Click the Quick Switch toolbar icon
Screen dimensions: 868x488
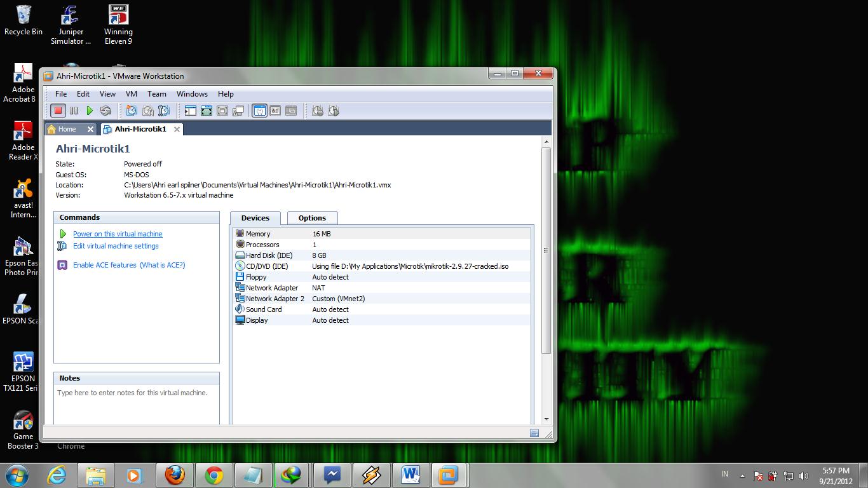coord(207,111)
